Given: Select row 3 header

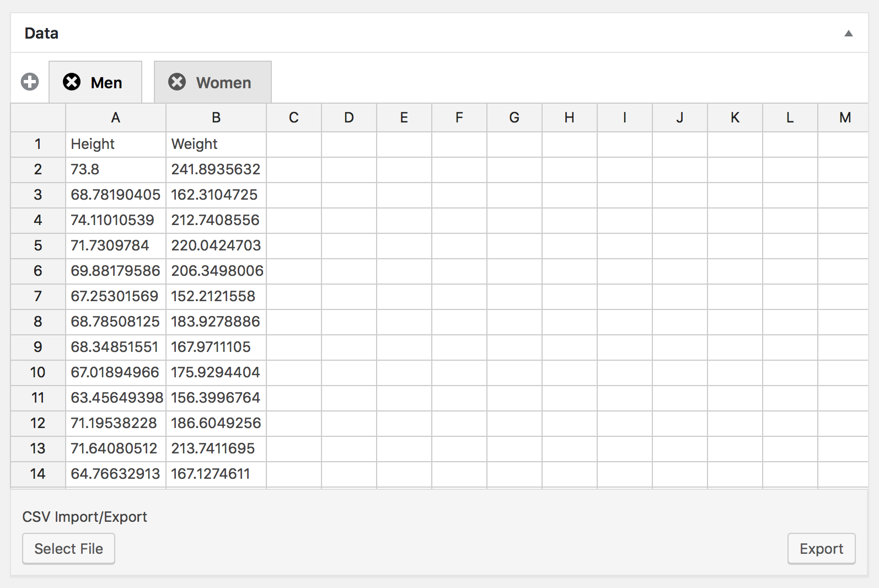Looking at the screenshot, I should coord(38,195).
